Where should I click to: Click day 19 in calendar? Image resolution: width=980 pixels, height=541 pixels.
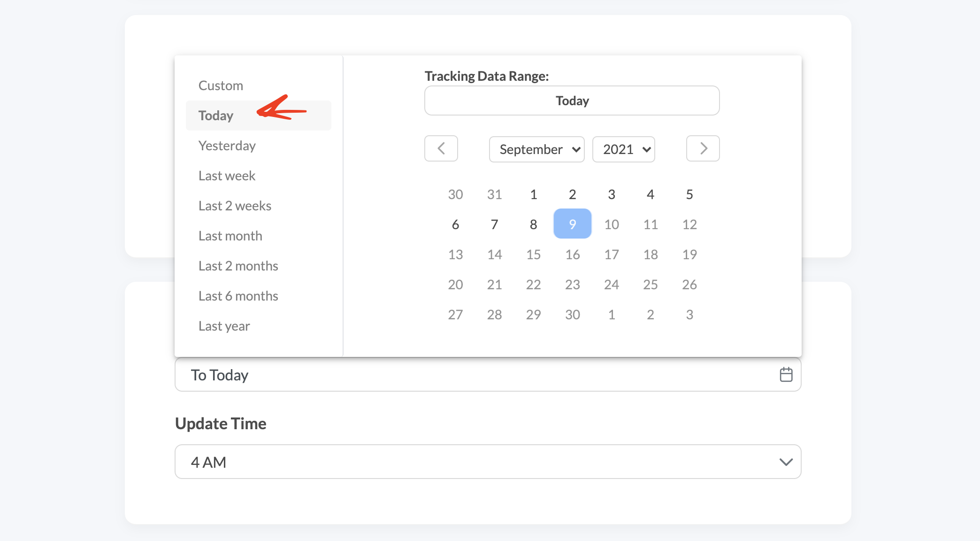[x=689, y=254]
